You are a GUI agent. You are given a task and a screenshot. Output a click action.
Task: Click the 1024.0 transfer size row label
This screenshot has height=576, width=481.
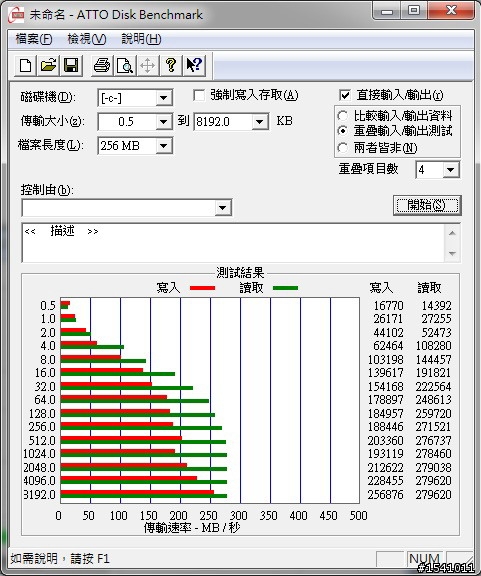39,454
